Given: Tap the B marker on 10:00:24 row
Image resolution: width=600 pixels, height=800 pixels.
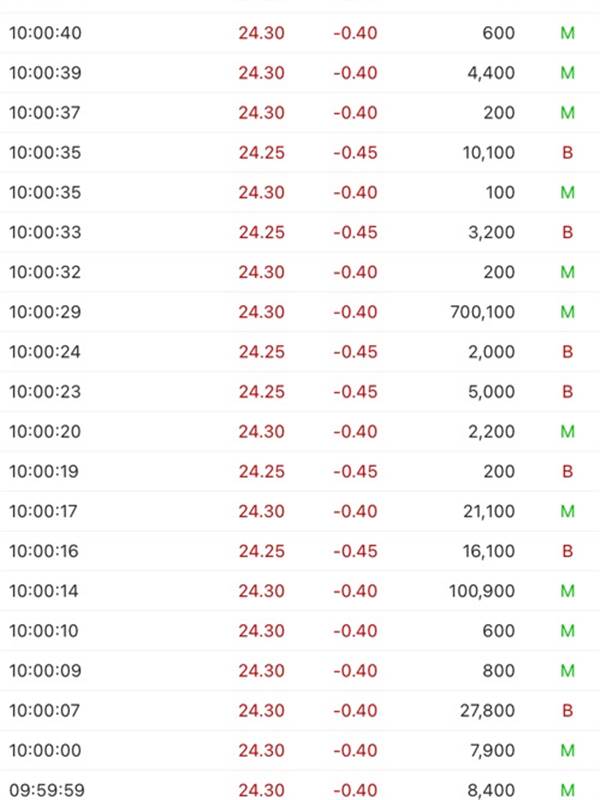Looking at the screenshot, I should coord(567,352).
